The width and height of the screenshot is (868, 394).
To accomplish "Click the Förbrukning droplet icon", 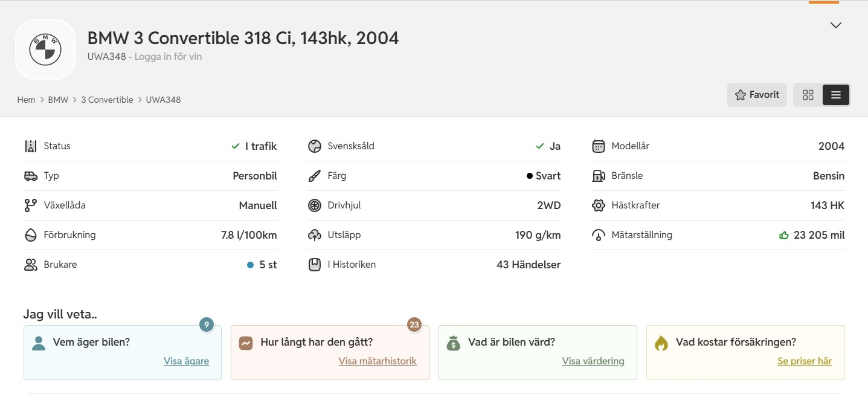I will point(31,235).
